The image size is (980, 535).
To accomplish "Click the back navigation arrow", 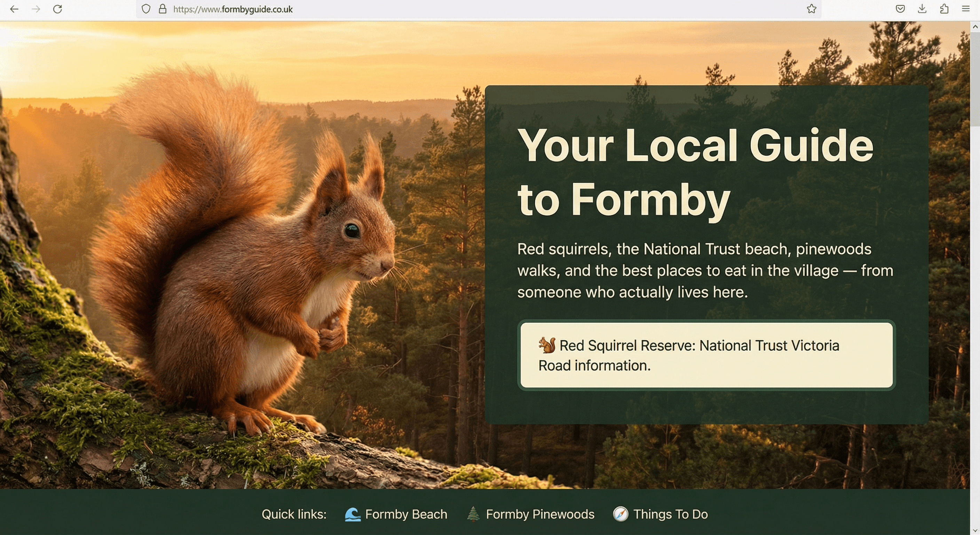I will 14,9.
